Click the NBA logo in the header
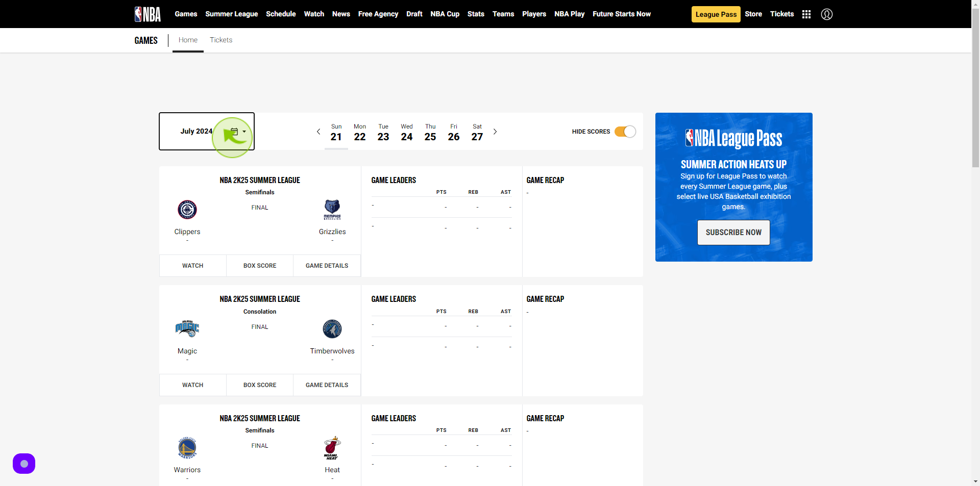 (x=148, y=14)
